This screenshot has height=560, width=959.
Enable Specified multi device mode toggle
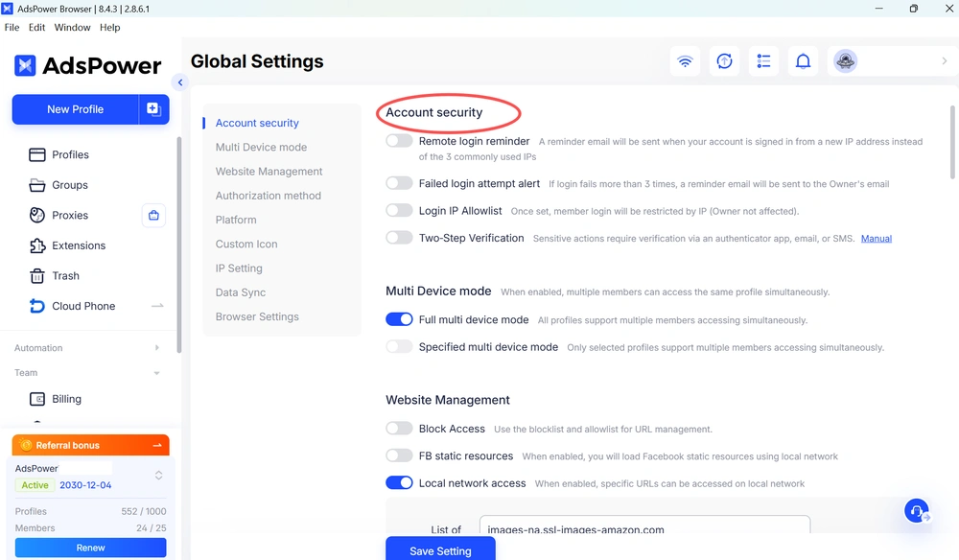[399, 346]
